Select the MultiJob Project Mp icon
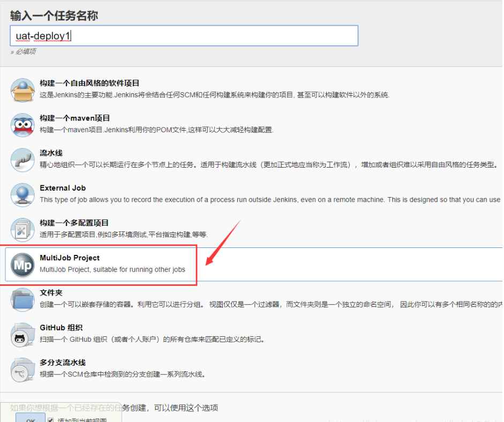The width and height of the screenshot is (504, 422). coord(22,265)
